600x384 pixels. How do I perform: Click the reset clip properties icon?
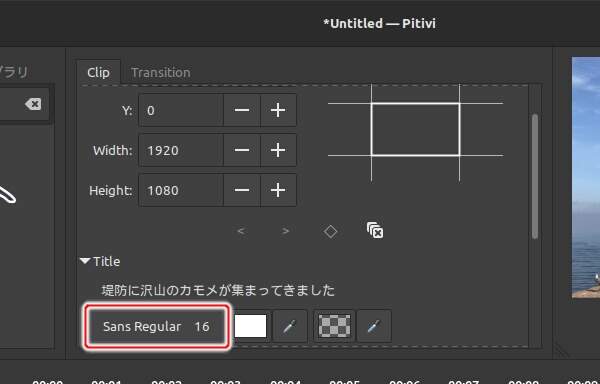[375, 230]
